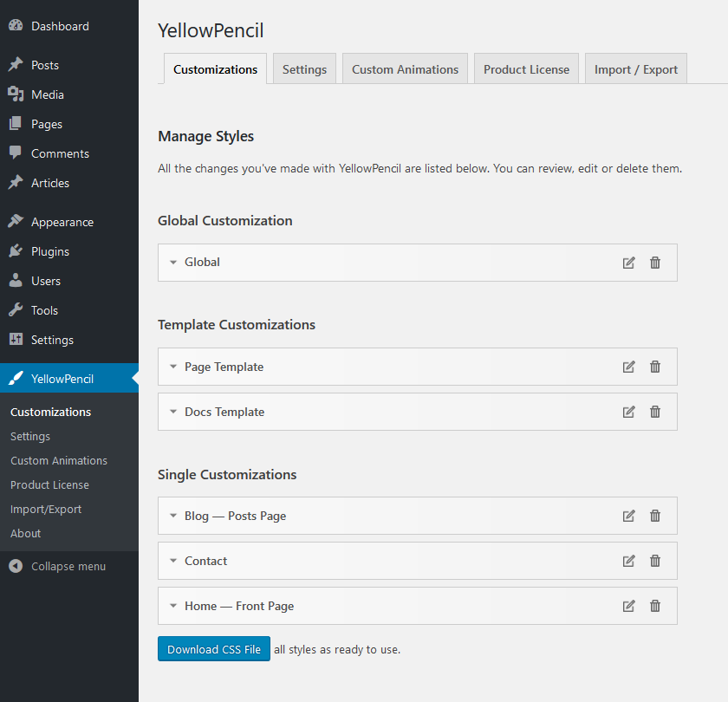Open the Custom Animations submenu link
This screenshot has height=702, width=728.
[x=59, y=460]
